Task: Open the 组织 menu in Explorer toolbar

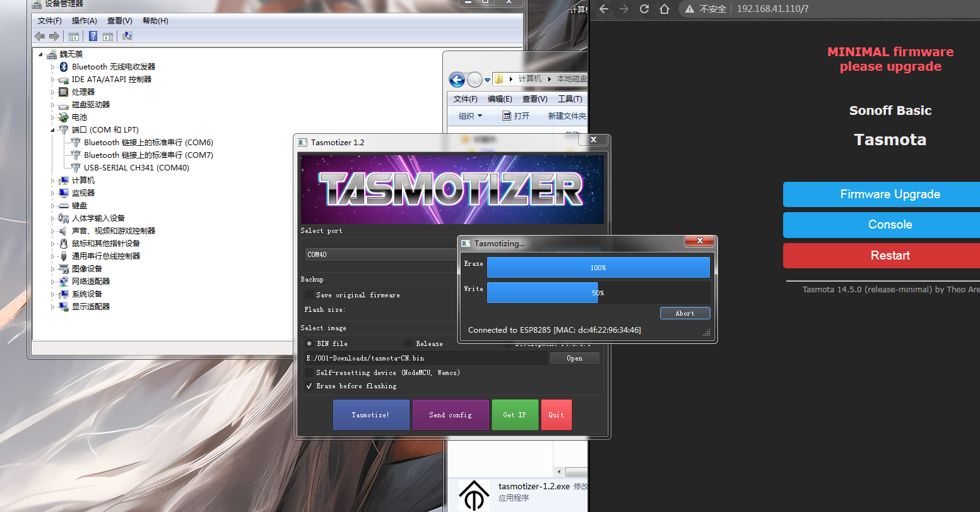Action: tap(470, 116)
